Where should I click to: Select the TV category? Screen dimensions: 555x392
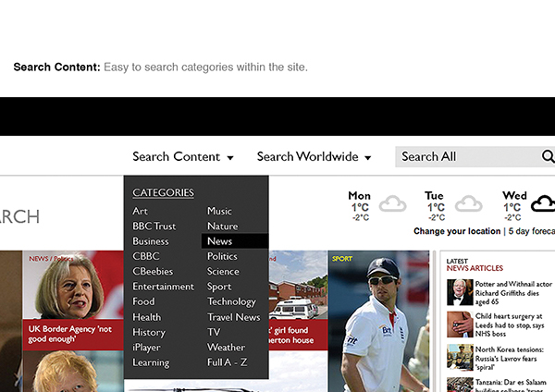214,332
